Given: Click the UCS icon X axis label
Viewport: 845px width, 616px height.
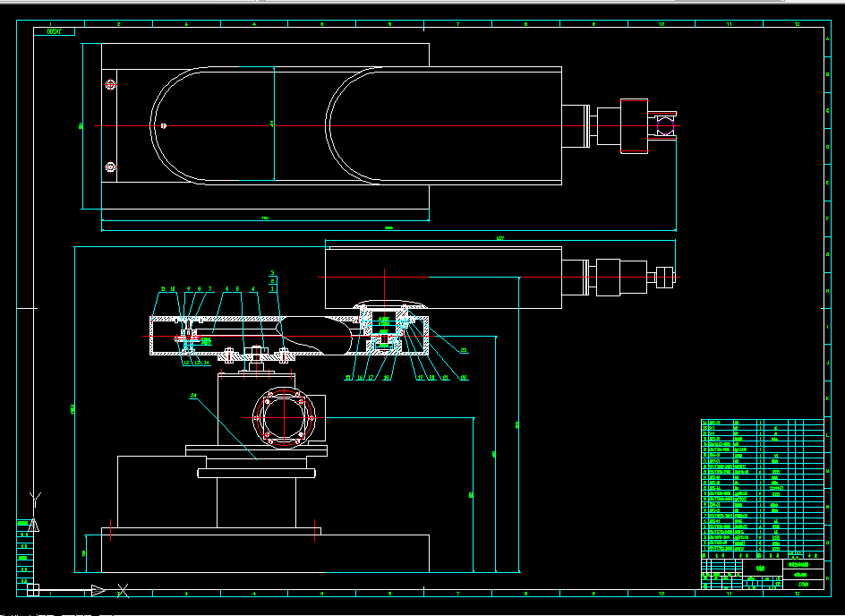Looking at the screenshot, I should pyautogui.click(x=123, y=591).
